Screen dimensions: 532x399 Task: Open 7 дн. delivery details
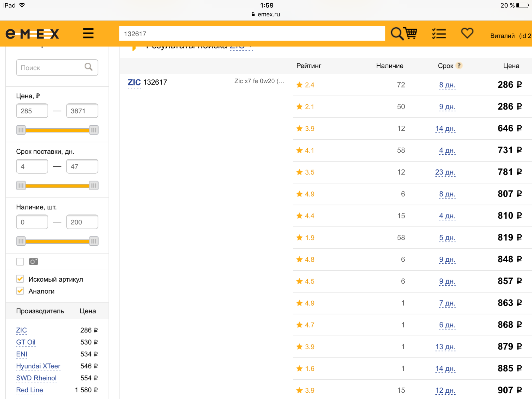(447, 303)
